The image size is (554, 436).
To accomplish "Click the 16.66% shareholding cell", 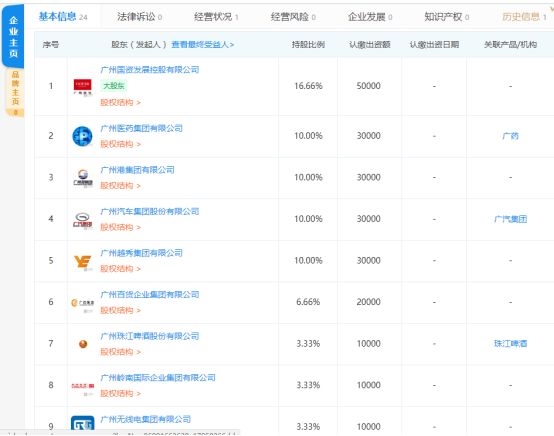I will pyautogui.click(x=308, y=86).
